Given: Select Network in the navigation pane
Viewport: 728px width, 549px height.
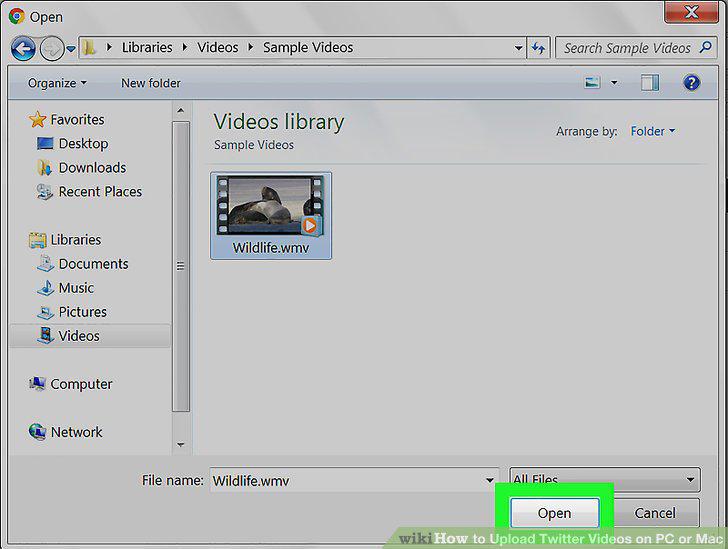Looking at the screenshot, I should click(x=77, y=432).
